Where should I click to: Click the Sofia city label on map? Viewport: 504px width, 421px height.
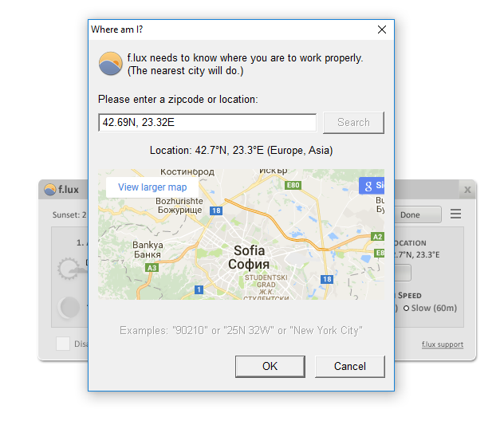pyautogui.click(x=249, y=258)
